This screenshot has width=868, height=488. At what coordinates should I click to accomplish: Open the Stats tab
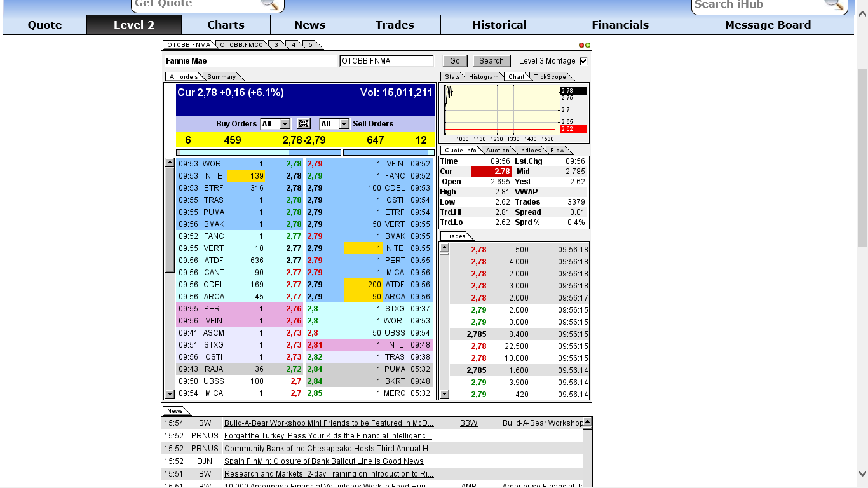pos(452,77)
